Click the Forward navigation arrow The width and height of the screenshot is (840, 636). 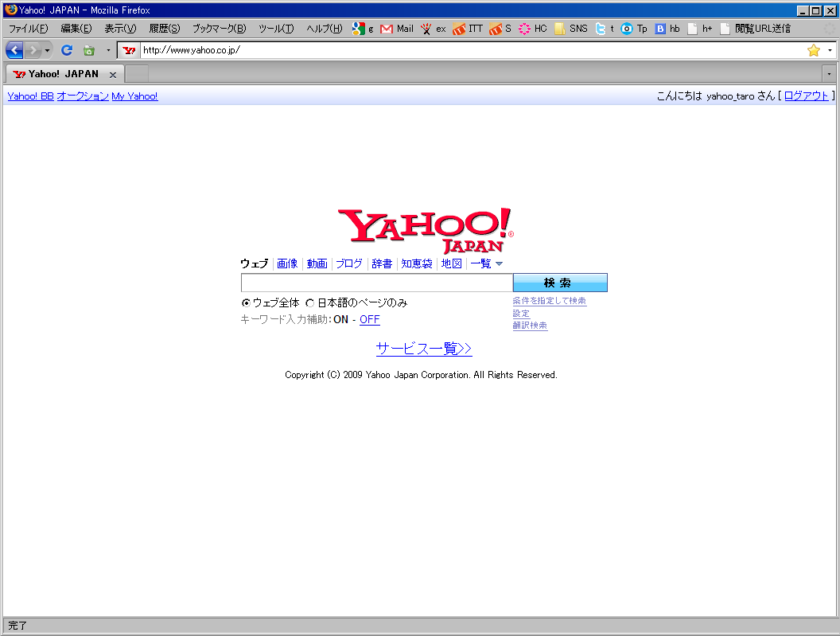coord(33,50)
